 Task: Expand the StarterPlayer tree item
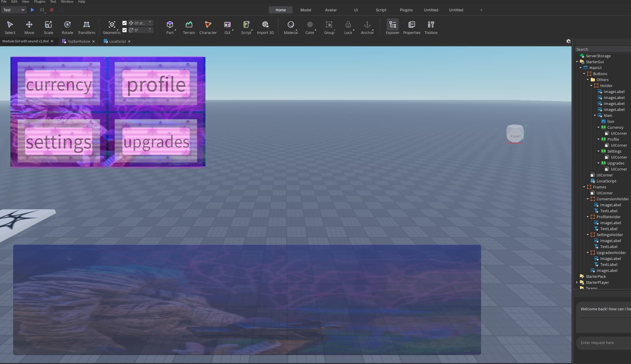pos(577,282)
